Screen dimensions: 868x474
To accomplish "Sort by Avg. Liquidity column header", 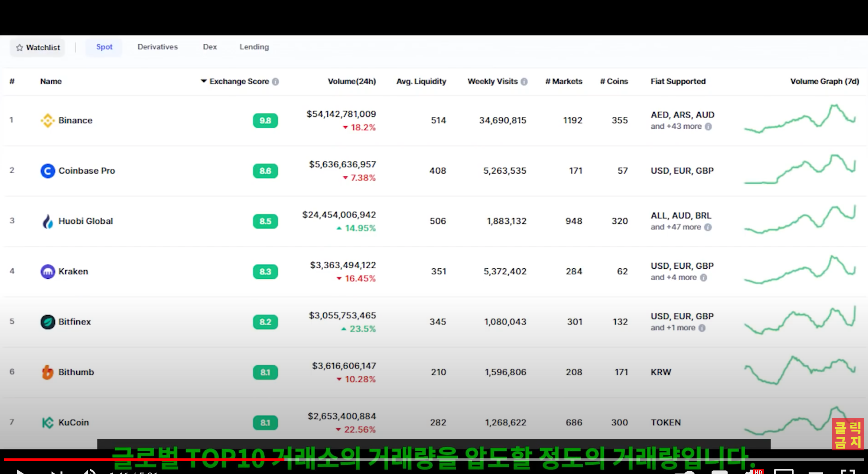I will point(421,81).
